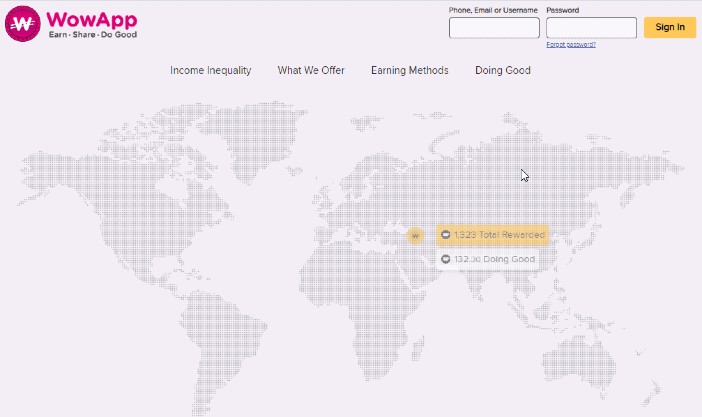The image size is (702, 417).
Task: Click the WowApp brand name text
Action: [x=92, y=20]
